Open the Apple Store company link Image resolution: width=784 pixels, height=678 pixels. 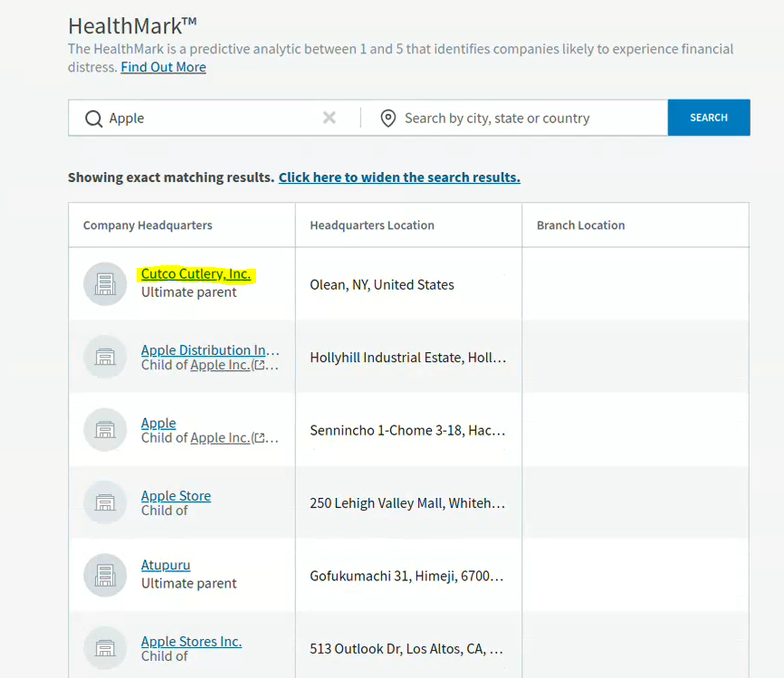point(176,495)
